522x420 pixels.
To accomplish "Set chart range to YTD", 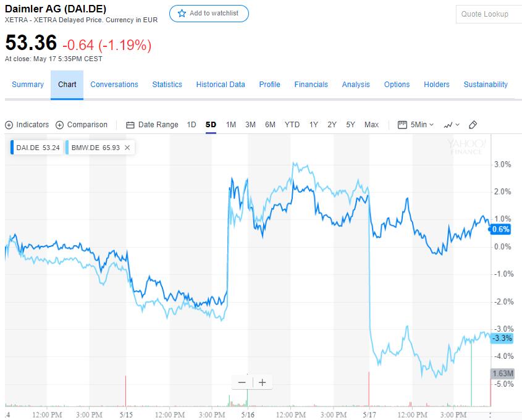I will [x=292, y=125].
